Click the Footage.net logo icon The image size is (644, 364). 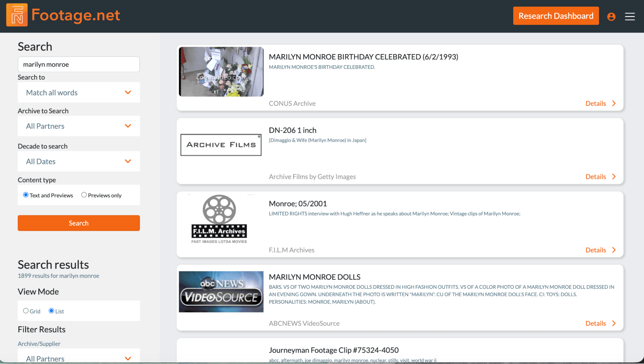coord(17,15)
